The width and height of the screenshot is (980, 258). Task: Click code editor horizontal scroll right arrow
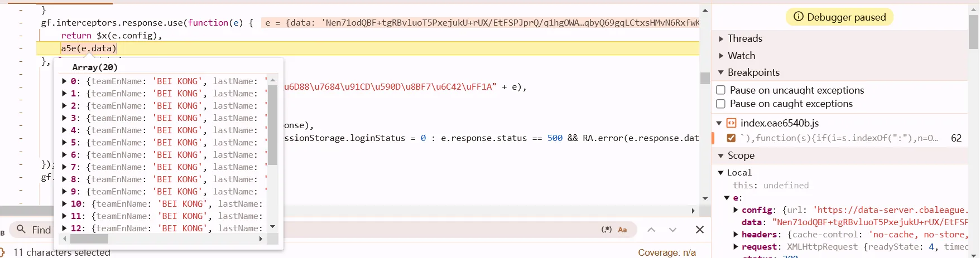click(693, 211)
